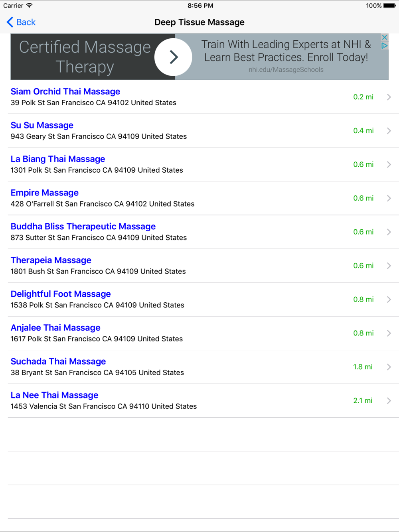Screen dimensions: 399x532
Task: Tap chevron on Therapeia Massage row
Action: (389, 266)
